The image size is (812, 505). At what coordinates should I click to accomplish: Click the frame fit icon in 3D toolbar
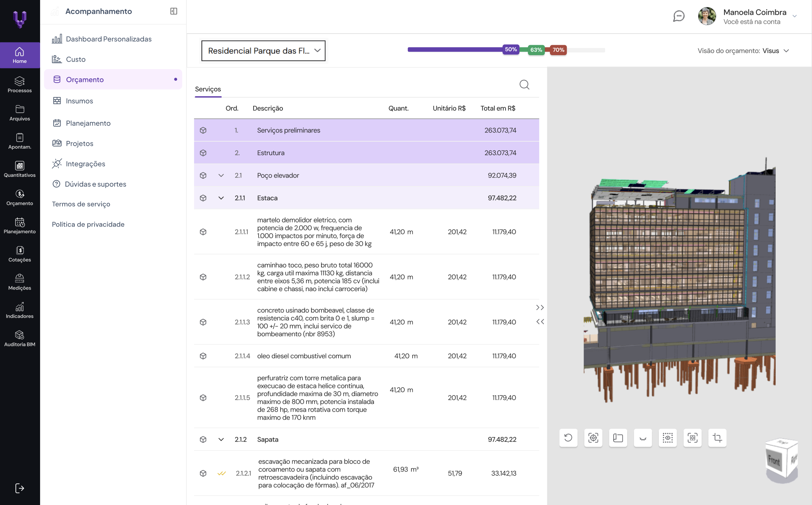693,438
